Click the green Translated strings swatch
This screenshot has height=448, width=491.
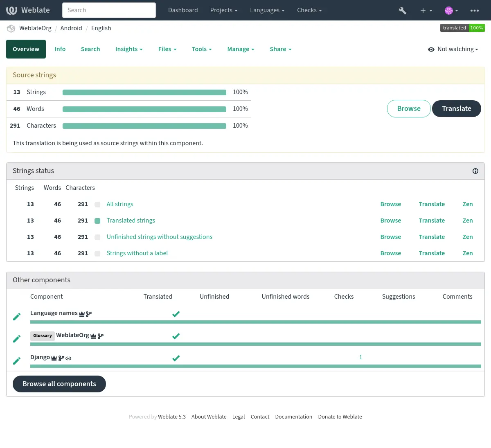point(97,221)
